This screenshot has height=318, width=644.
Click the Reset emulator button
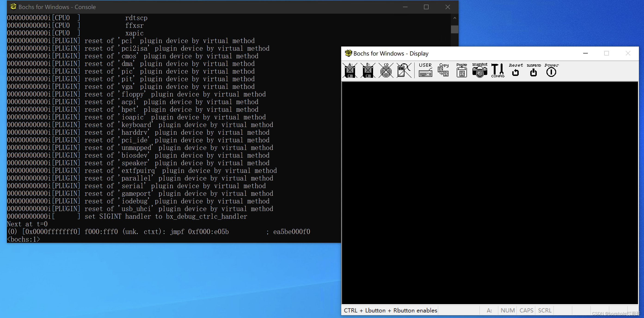(515, 71)
